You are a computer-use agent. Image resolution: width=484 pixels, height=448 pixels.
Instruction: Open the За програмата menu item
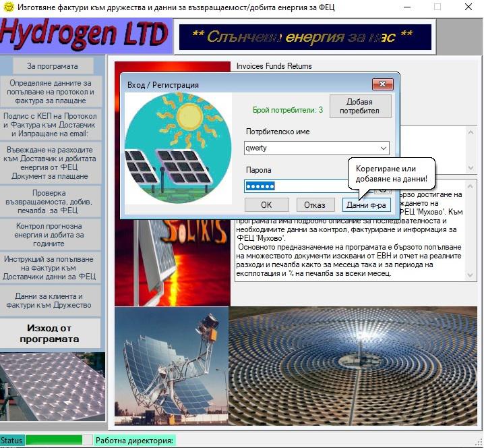click(51, 66)
